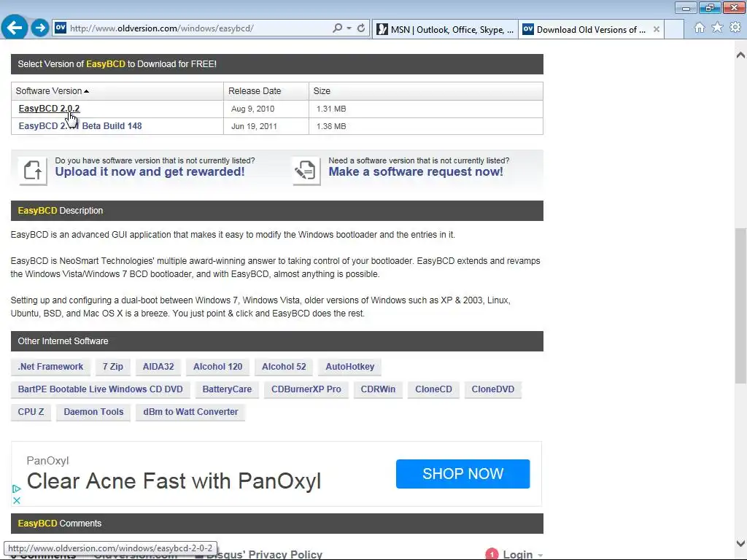The width and height of the screenshot is (747, 560).
Task: Open the CloneCD software tag
Action: coord(433,389)
